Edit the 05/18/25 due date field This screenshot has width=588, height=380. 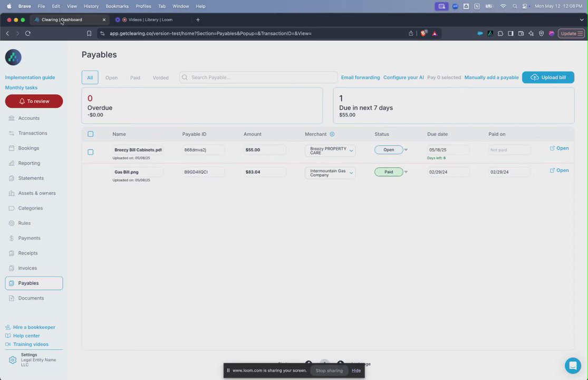click(448, 150)
